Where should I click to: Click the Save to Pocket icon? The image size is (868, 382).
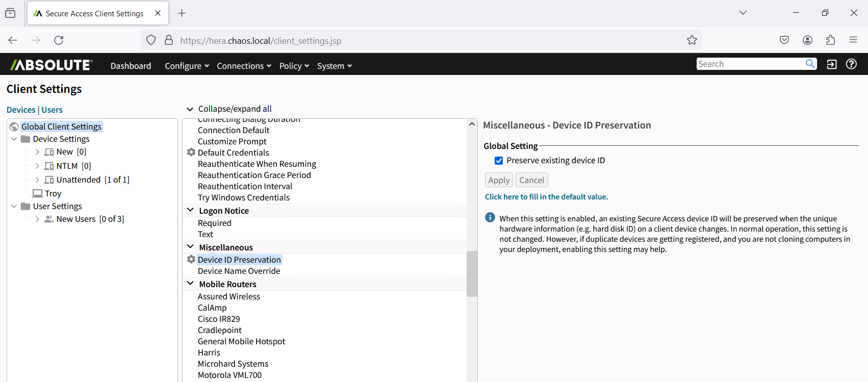pos(784,40)
